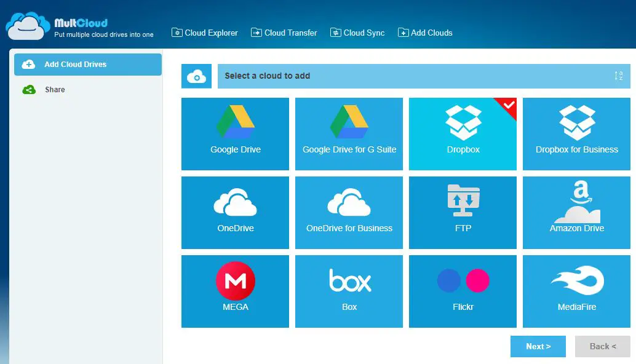
Task: Choose Google Drive for G Suite
Action: click(x=349, y=134)
